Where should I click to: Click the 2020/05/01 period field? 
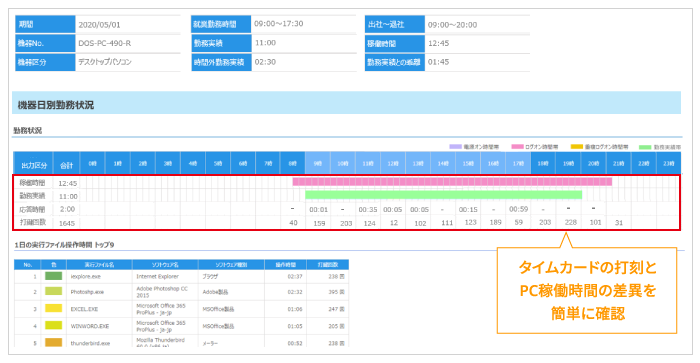128,25
